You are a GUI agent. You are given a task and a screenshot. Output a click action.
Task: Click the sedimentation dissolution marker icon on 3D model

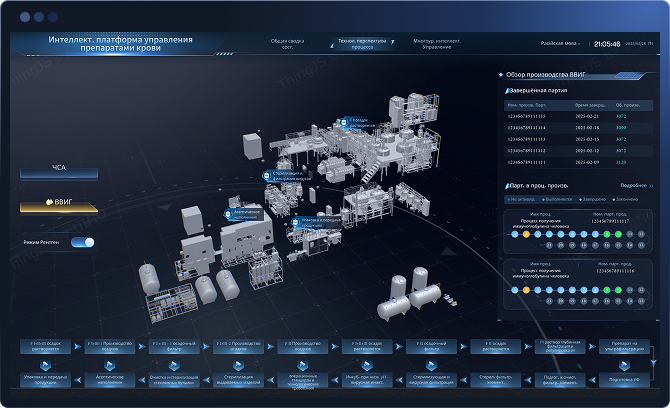click(343, 121)
